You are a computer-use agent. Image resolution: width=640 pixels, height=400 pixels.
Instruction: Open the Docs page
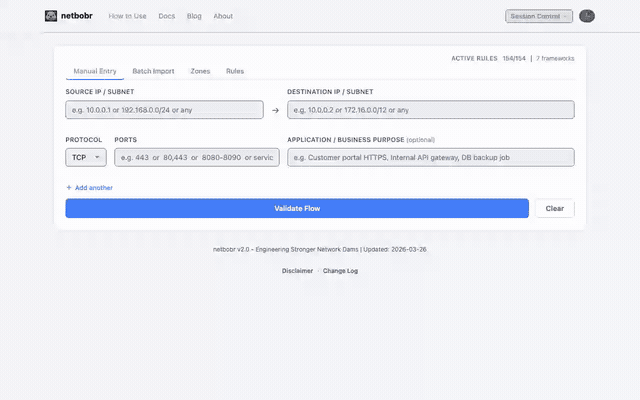167,16
